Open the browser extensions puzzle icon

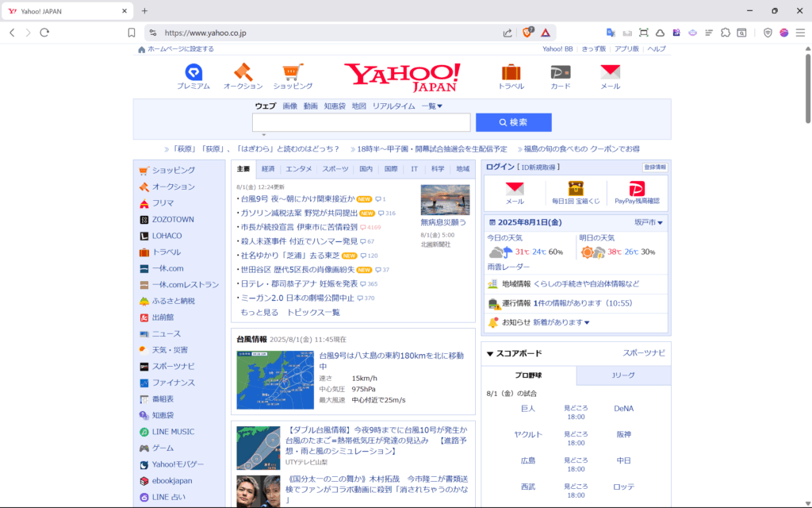pos(726,33)
